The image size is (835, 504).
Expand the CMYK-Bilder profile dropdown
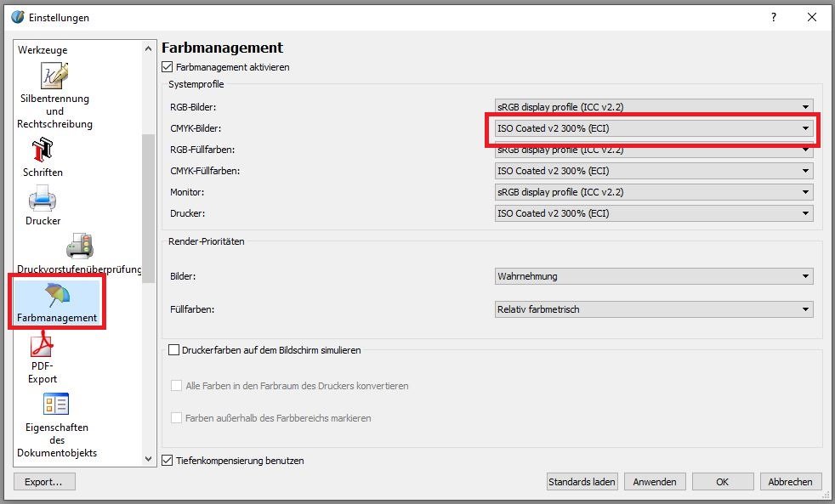point(653,128)
